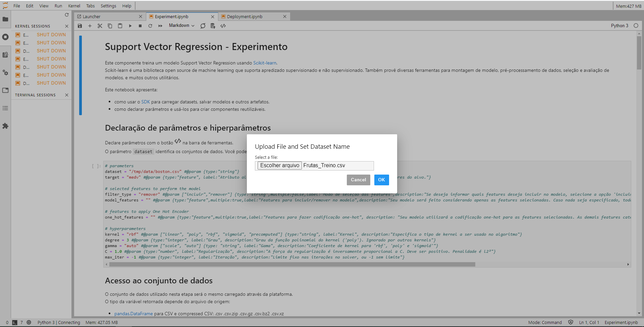Run the selected cell

(130, 26)
